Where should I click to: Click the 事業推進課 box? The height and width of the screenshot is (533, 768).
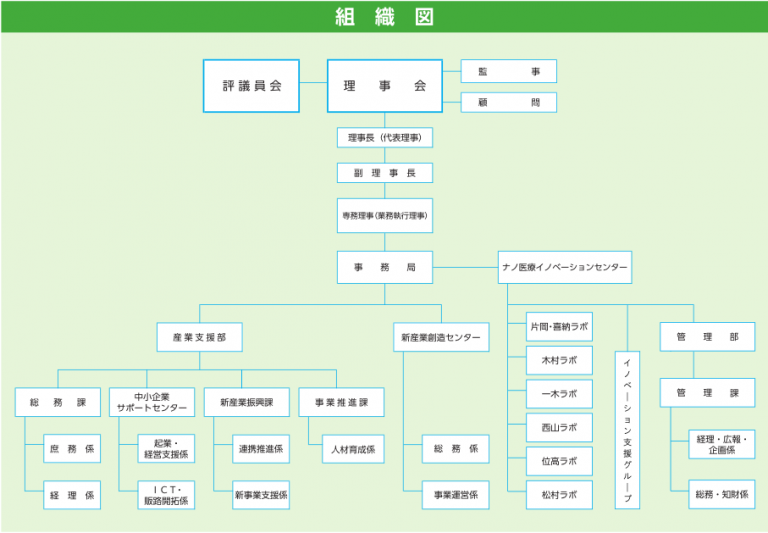tap(341, 402)
